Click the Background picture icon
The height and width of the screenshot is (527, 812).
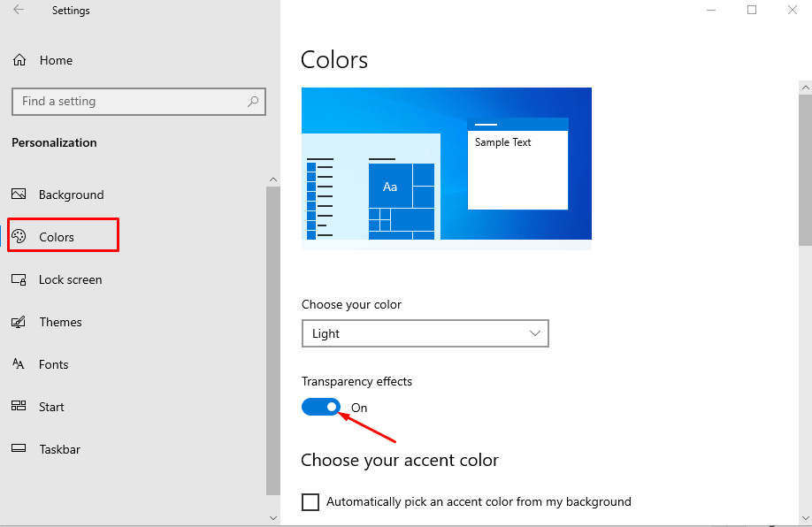[19, 195]
